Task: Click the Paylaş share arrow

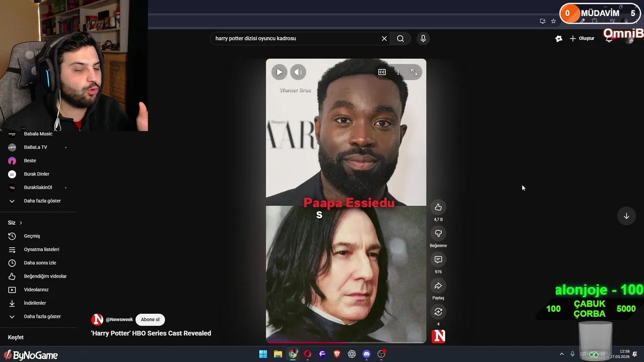Action: click(438, 286)
